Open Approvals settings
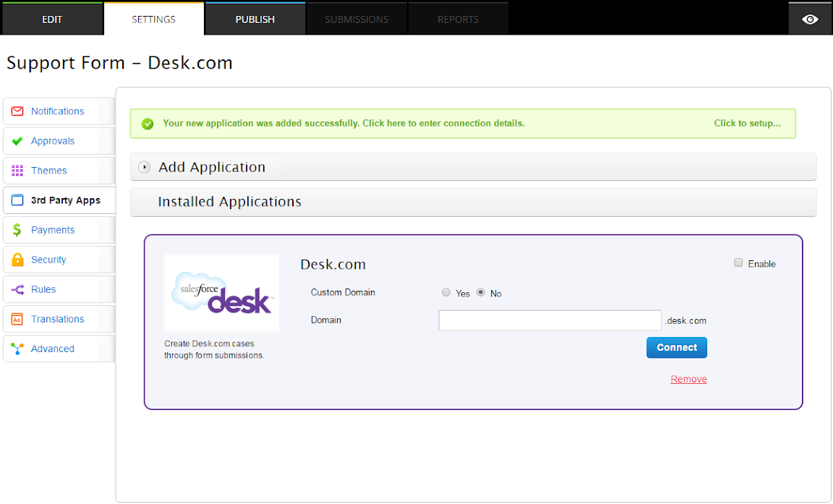 tap(59, 141)
